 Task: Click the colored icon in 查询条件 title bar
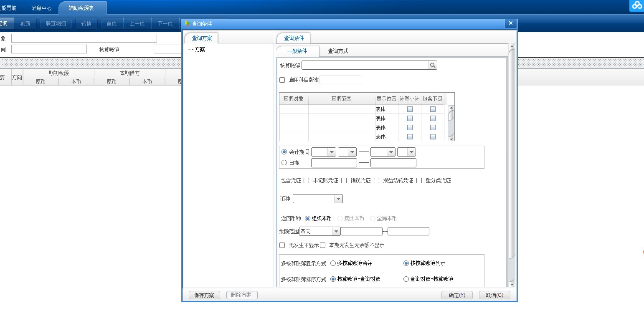[188, 24]
